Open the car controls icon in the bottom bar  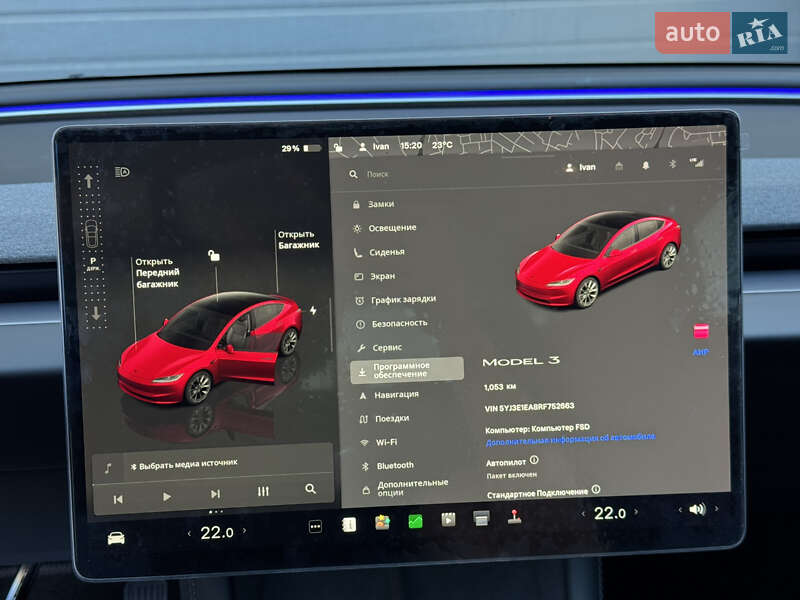(116, 538)
